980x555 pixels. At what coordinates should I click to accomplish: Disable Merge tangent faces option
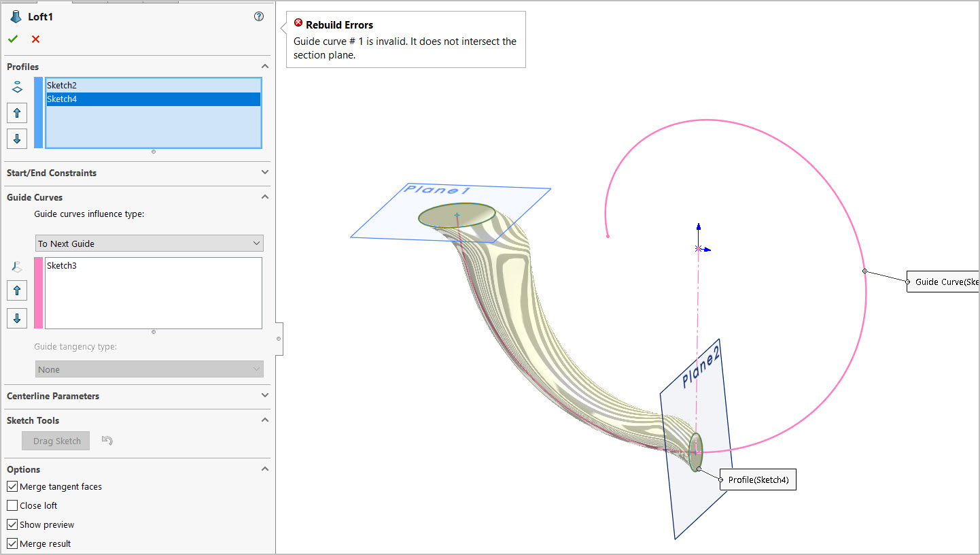(12, 487)
